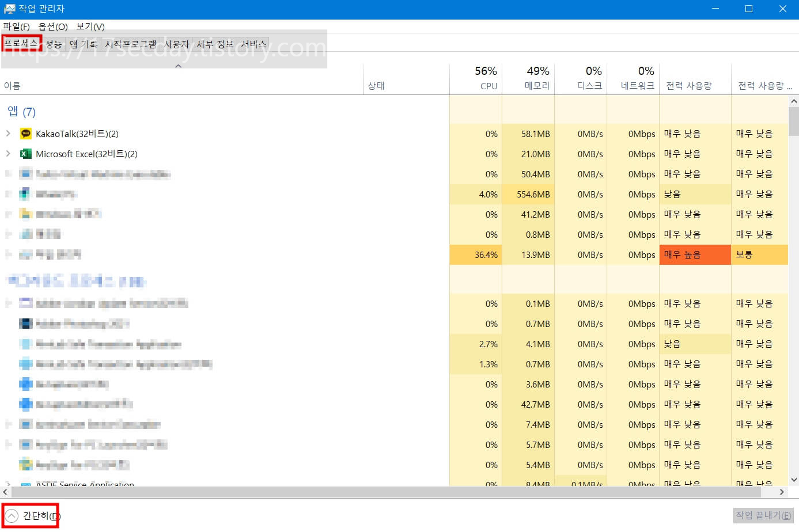Click 낮음 power cell in the 554.6MB row
Screen dimensions: 799x532
695,194
